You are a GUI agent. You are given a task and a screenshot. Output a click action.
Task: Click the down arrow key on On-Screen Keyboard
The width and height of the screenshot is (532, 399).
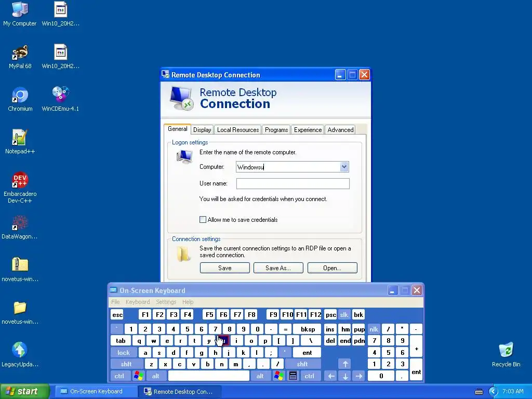pyautogui.click(x=345, y=376)
